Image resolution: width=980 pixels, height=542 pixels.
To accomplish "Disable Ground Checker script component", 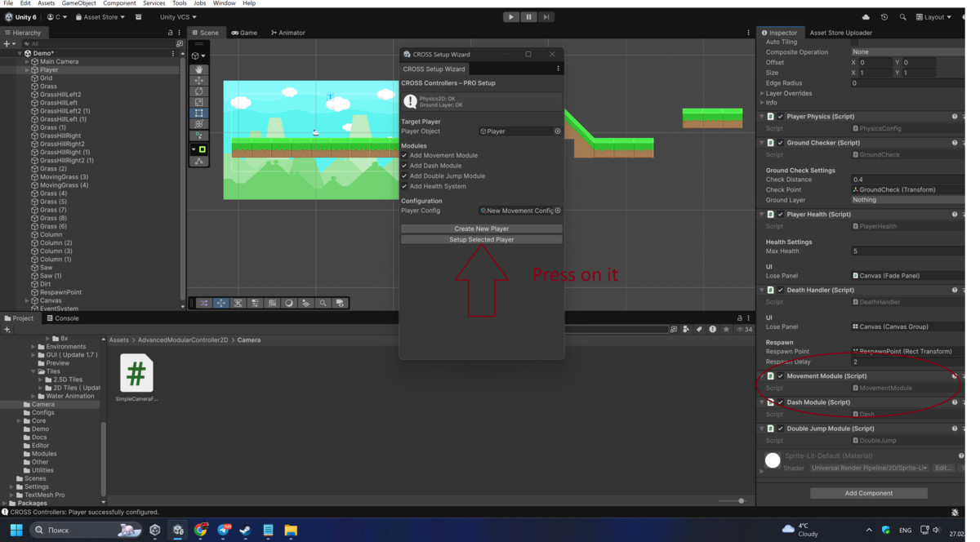I will pos(781,143).
